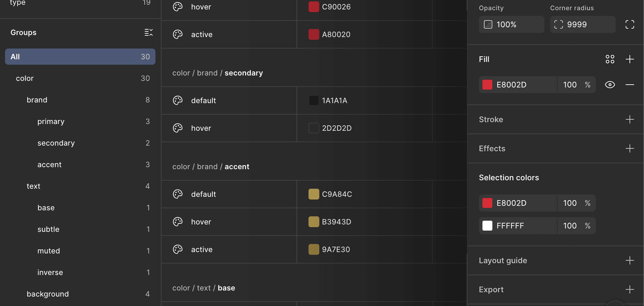This screenshot has width=644, height=306.
Task: Expand the Layout guide section
Action: [x=630, y=260]
